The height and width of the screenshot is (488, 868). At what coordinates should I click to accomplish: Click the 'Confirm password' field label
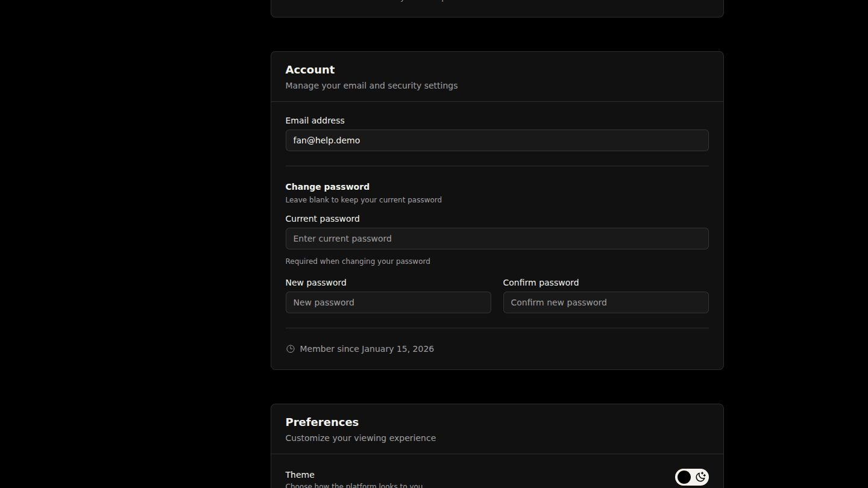pyautogui.click(x=541, y=283)
